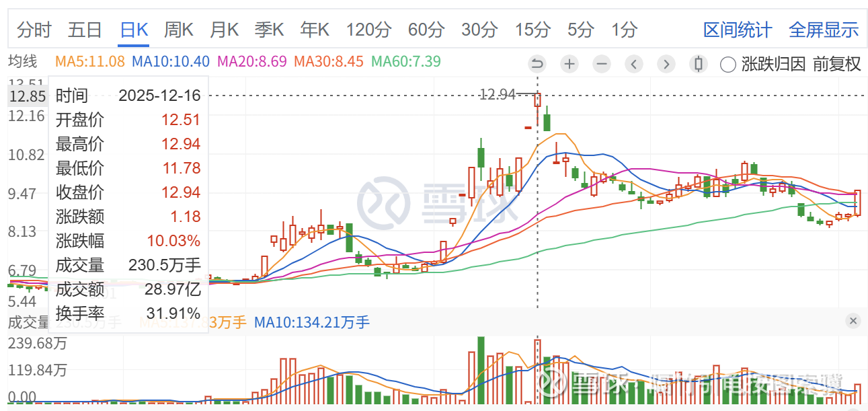Switch to the 季K tab

tap(270, 30)
